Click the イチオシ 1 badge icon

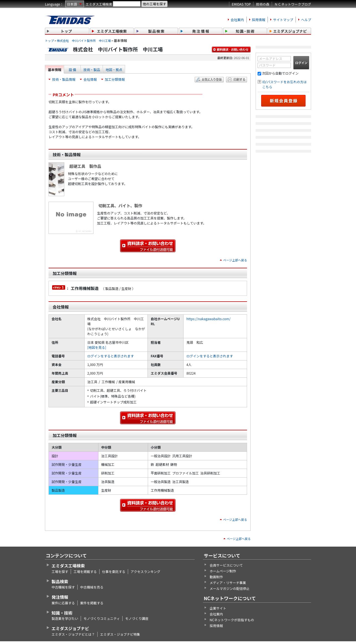[59, 287]
